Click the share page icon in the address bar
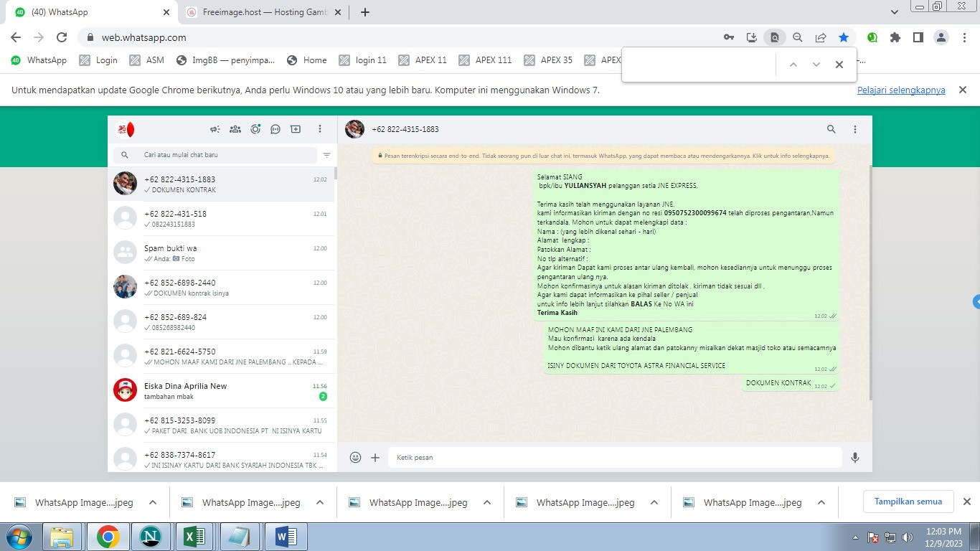This screenshot has width=980, height=551. tap(821, 37)
